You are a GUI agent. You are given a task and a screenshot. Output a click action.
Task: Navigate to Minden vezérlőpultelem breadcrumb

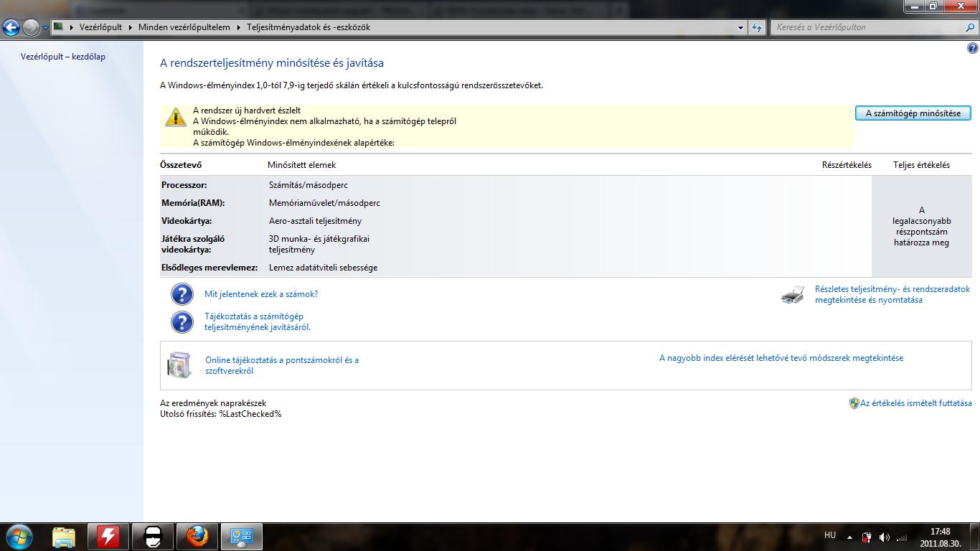[184, 27]
